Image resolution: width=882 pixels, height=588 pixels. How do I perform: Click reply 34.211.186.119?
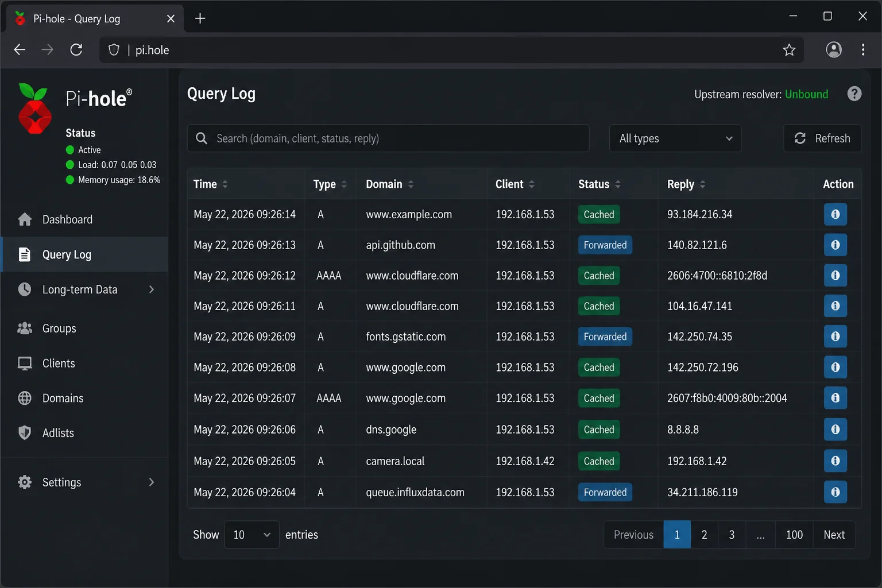pyautogui.click(x=702, y=492)
